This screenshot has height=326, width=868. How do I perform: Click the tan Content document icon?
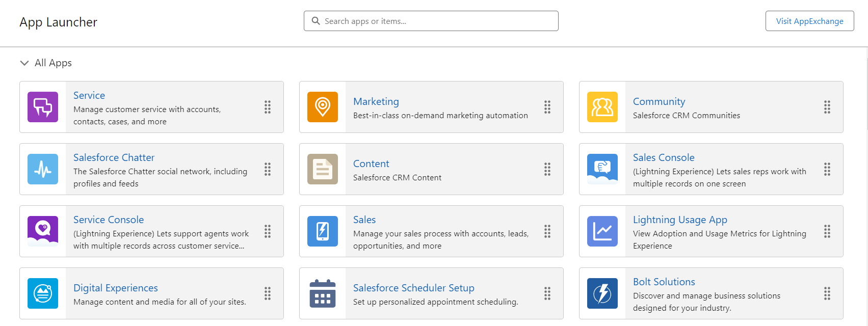pos(323,169)
